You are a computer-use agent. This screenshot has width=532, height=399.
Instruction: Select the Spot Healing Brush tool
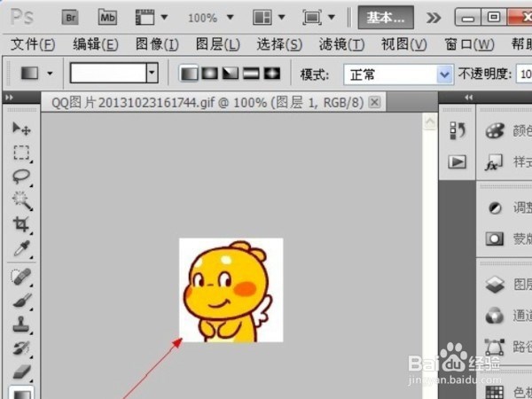click(x=21, y=277)
